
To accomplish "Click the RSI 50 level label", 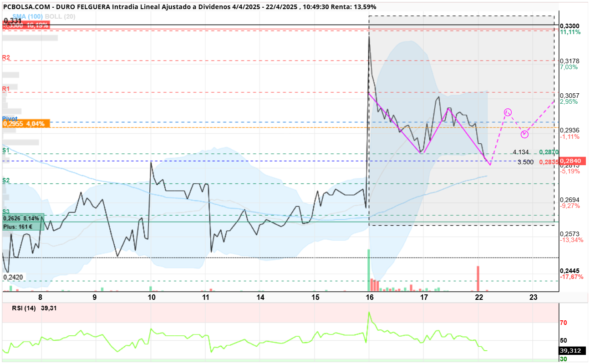I will 563,340.
